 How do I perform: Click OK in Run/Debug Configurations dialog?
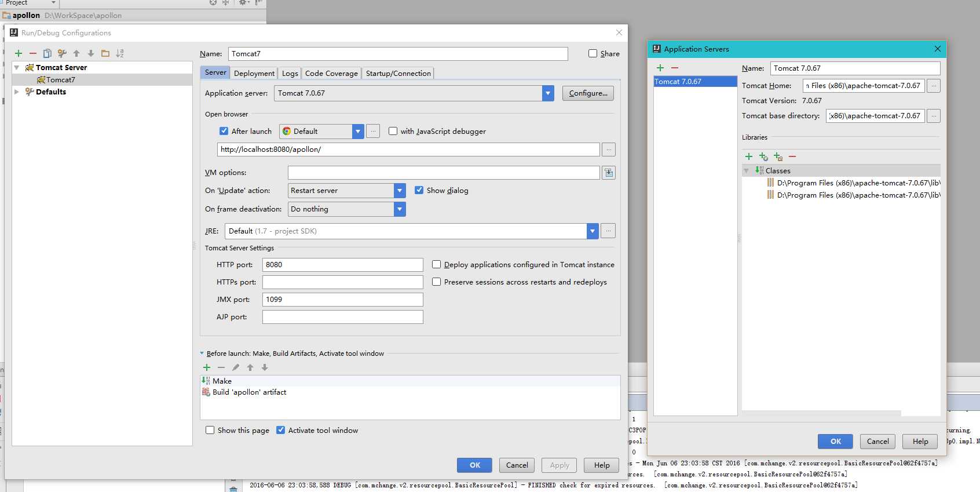pos(474,465)
